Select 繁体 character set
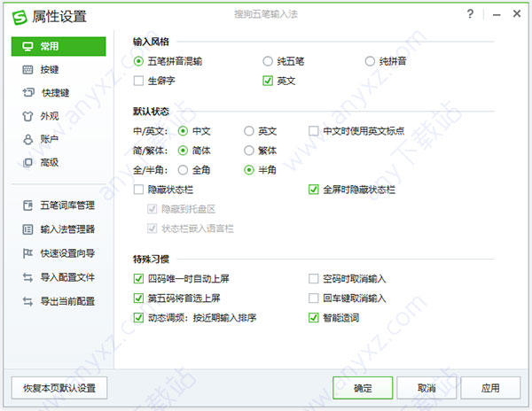Viewport: 532px width, 411px height. point(249,151)
